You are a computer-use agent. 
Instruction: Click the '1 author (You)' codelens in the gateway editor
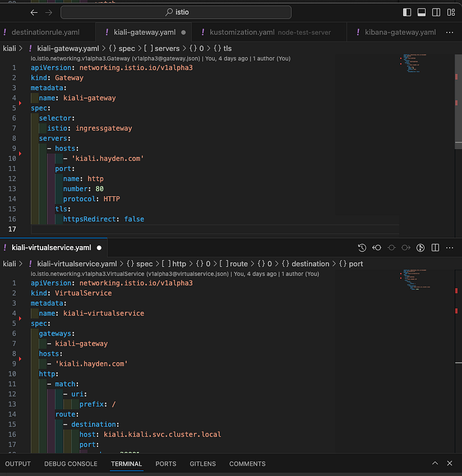(271, 58)
